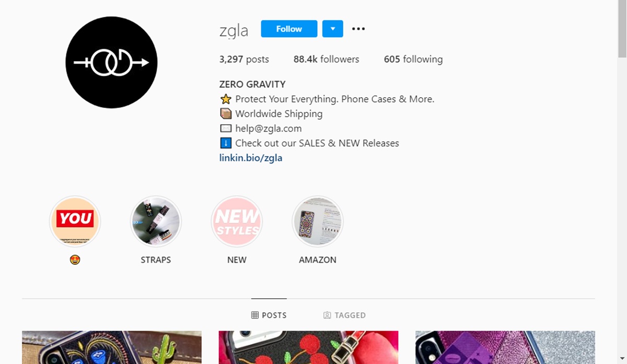The width and height of the screenshot is (627, 364).
Task: Click the tagged person icon
Action: coord(327,315)
